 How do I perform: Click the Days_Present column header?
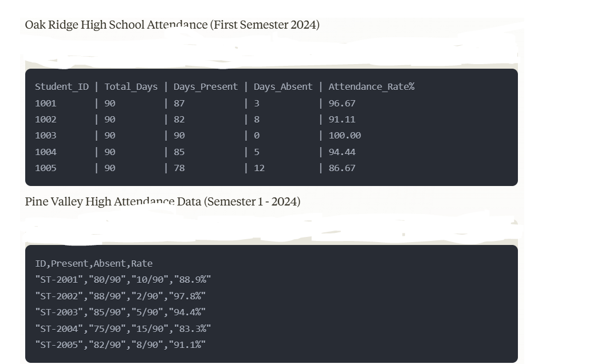pos(205,87)
